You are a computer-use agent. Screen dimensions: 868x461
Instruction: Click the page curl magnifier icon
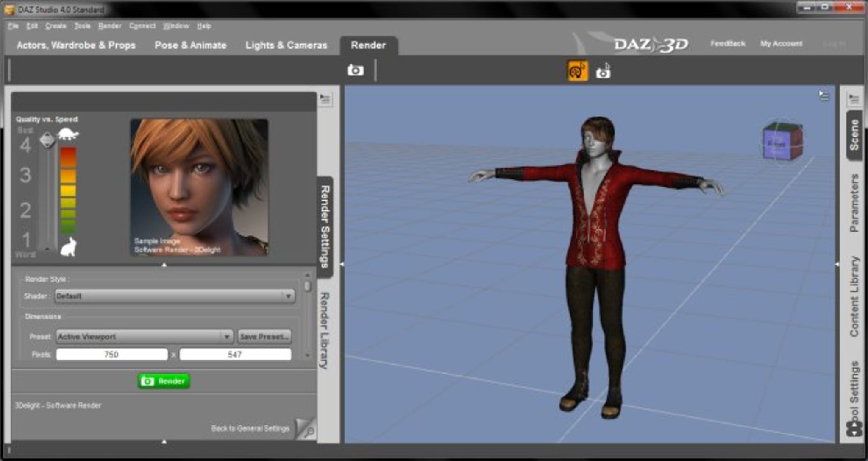click(x=306, y=429)
